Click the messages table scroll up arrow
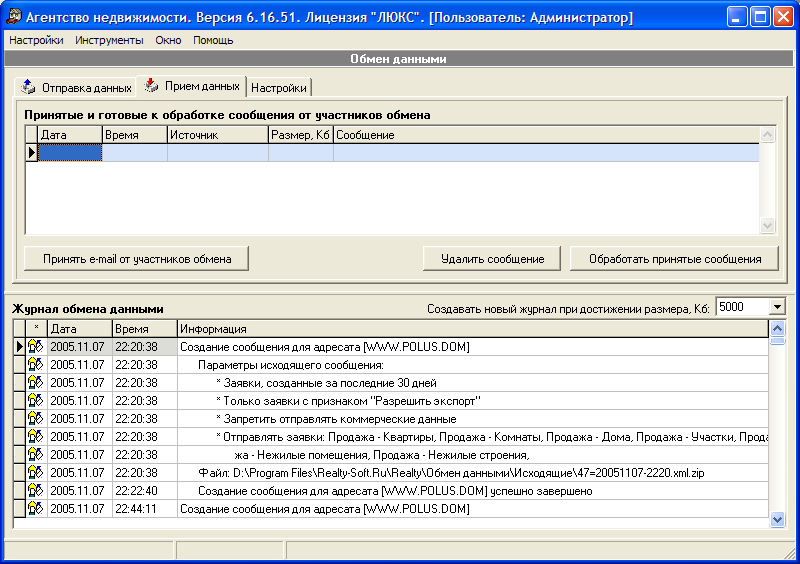The height and width of the screenshot is (564, 800). [x=767, y=135]
